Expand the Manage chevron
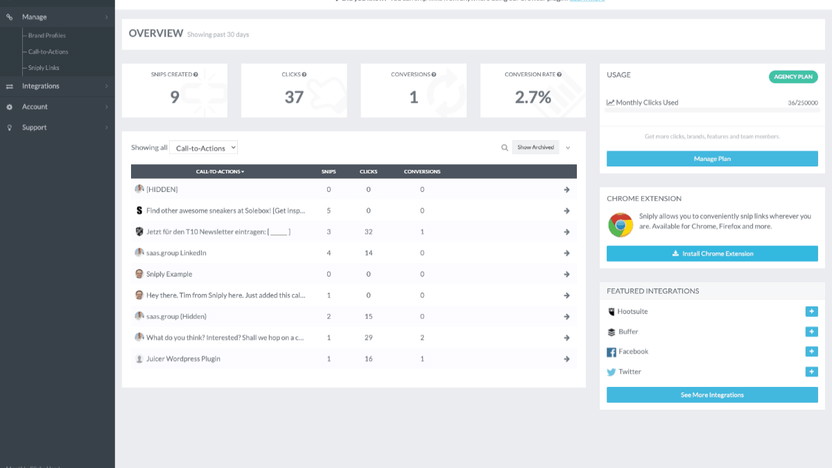The width and height of the screenshot is (832, 468). point(107,17)
